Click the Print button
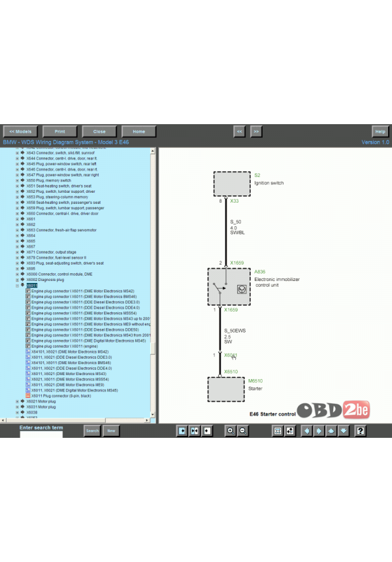Image resolution: width=392 pixels, height=562 pixels. (x=60, y=131)
